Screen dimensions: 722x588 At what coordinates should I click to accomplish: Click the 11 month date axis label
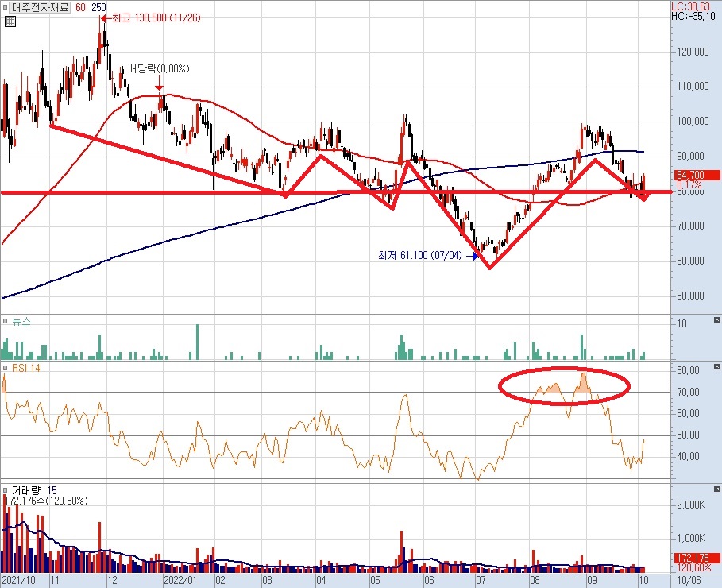pyautogui.click(x=54, y=580)
